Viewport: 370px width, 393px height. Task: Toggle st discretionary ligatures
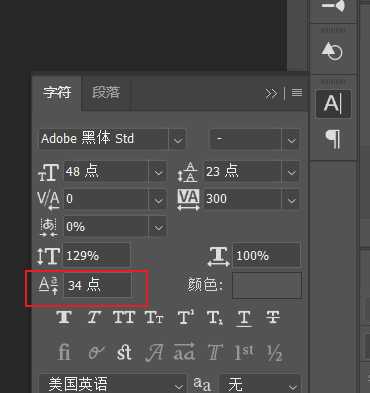(124, 352)
